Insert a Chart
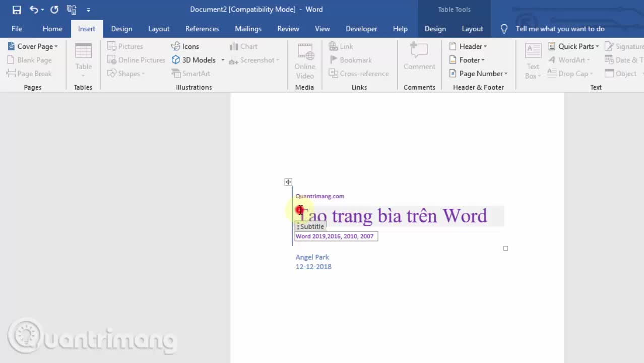The width and height of the screenshot is (644, 363). coord(243,46)
